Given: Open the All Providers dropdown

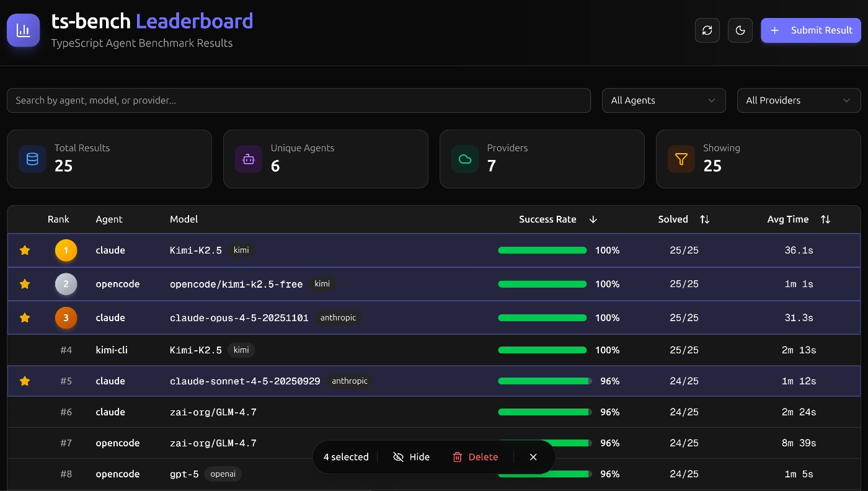Looking at the screenshot, I should point(799,100).
